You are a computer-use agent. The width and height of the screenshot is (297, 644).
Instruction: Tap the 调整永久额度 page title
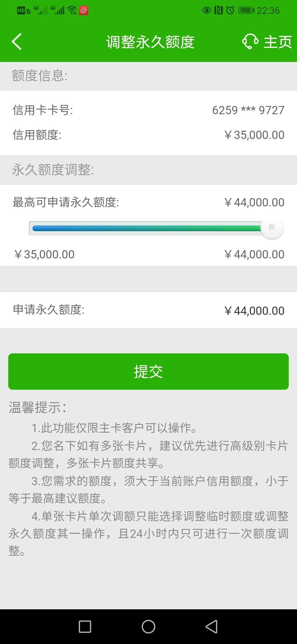150,42
